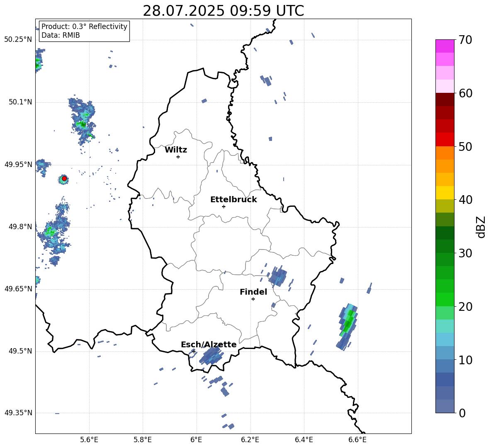Viewport: 491px width, 448px height.
Task: Click the Findel cross marker
Action: click(253, 299)
